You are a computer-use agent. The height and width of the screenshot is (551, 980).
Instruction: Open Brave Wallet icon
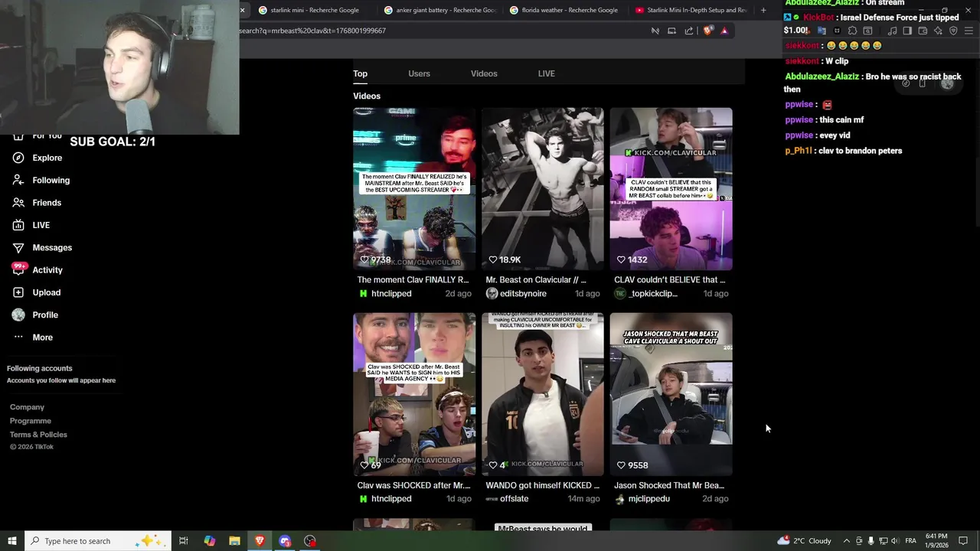click(923, 31)
